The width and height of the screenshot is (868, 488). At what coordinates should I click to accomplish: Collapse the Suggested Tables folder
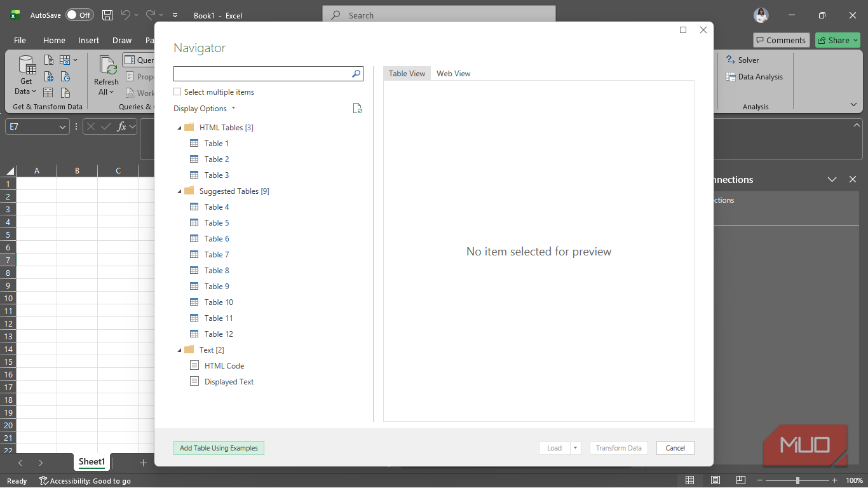(x=180, y=191)
